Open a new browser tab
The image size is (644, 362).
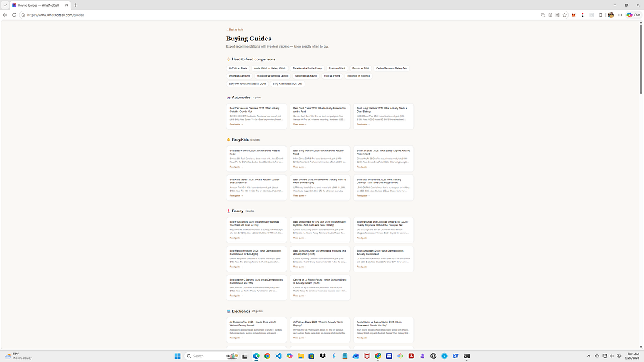point(75,5)
